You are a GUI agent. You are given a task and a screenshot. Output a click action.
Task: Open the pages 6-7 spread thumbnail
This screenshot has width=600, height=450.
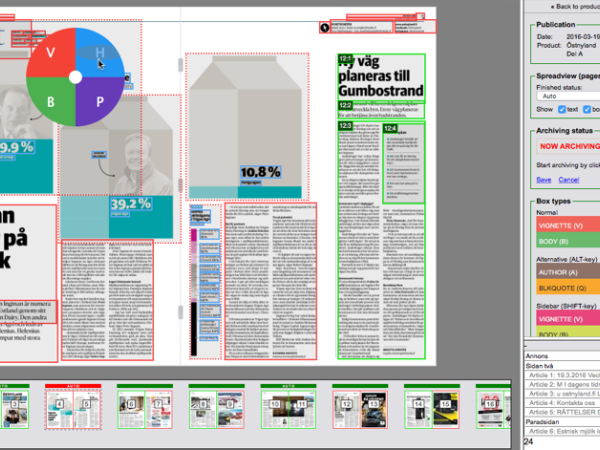[x=145, y=406]
